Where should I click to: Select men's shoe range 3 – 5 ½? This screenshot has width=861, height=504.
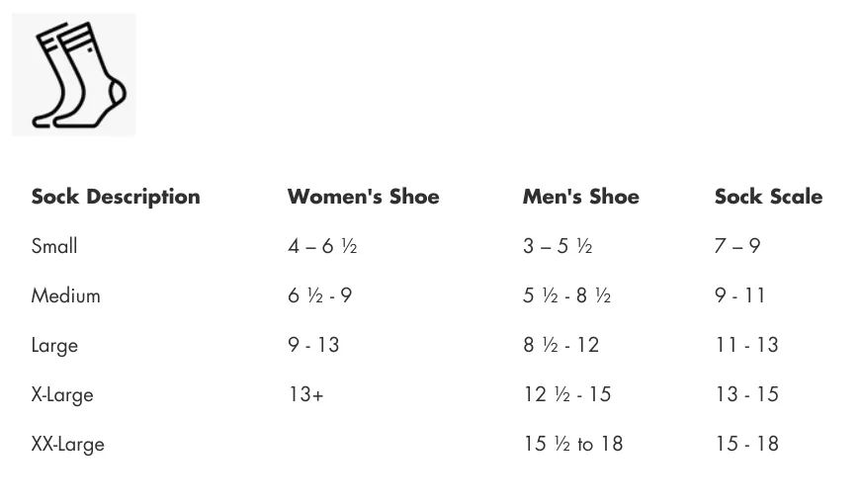click(x=558, y=246)
